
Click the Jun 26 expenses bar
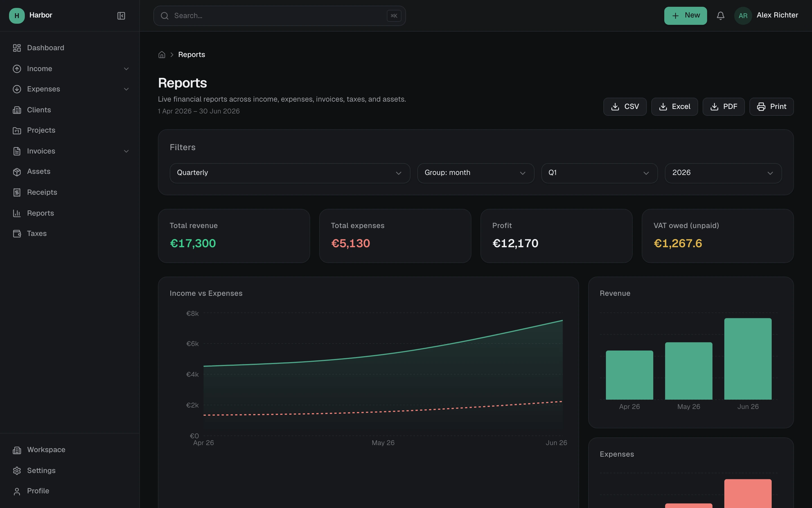pos(748,494)
